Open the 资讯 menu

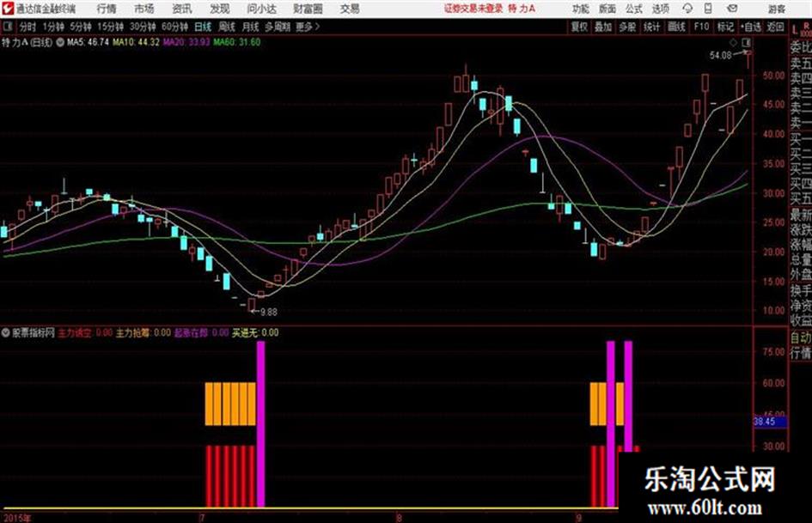point(182,9)
